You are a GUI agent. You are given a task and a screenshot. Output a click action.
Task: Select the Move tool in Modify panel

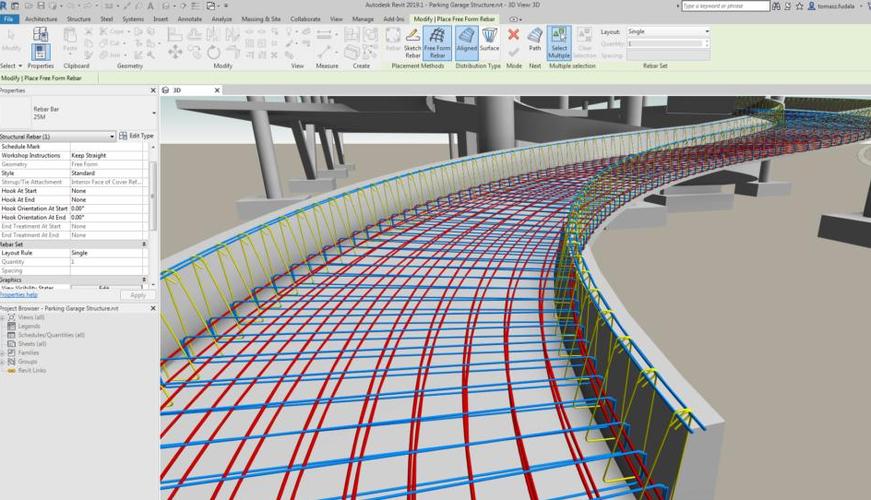pyautogui.click(x=175, y=52)
